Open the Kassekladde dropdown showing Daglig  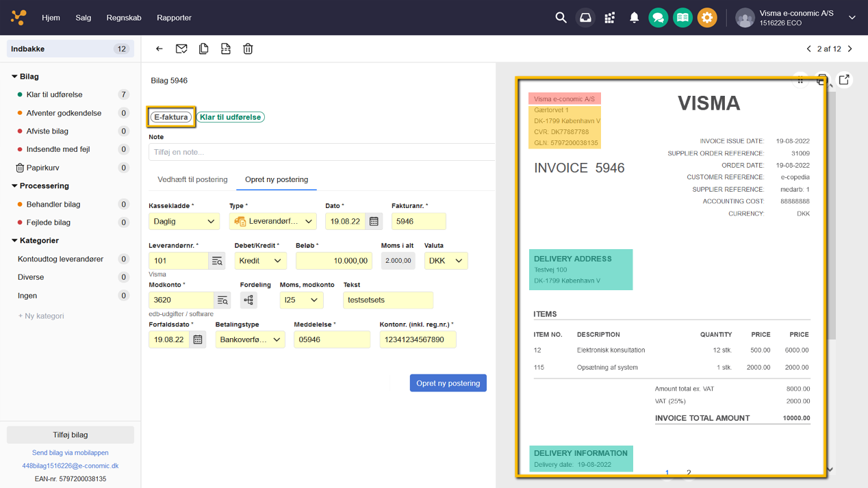(x=184, y=221)
